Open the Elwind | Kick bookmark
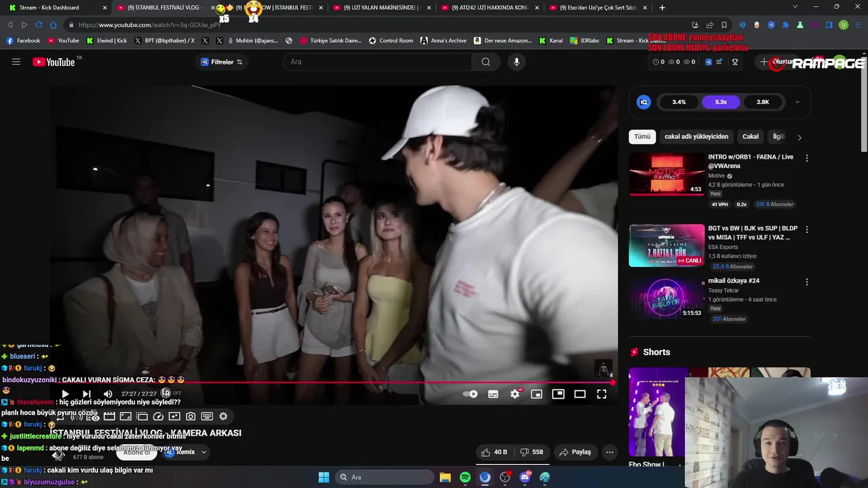The image size is (868, 488). 106,41
